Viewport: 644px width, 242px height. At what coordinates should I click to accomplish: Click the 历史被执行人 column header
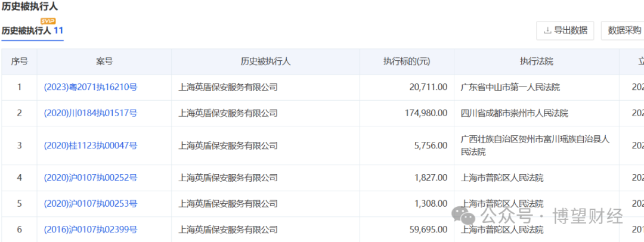pyautogui.click(x=265, y=61)
